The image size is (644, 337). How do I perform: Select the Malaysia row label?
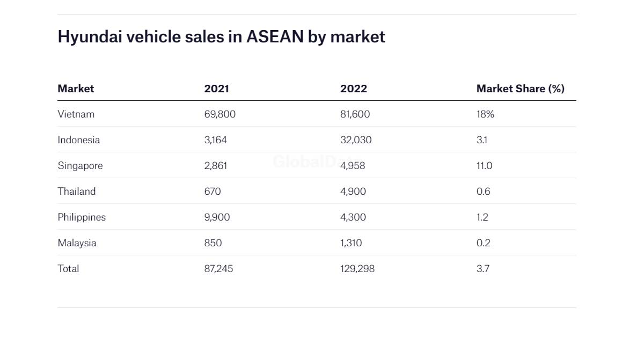[77, 243]
